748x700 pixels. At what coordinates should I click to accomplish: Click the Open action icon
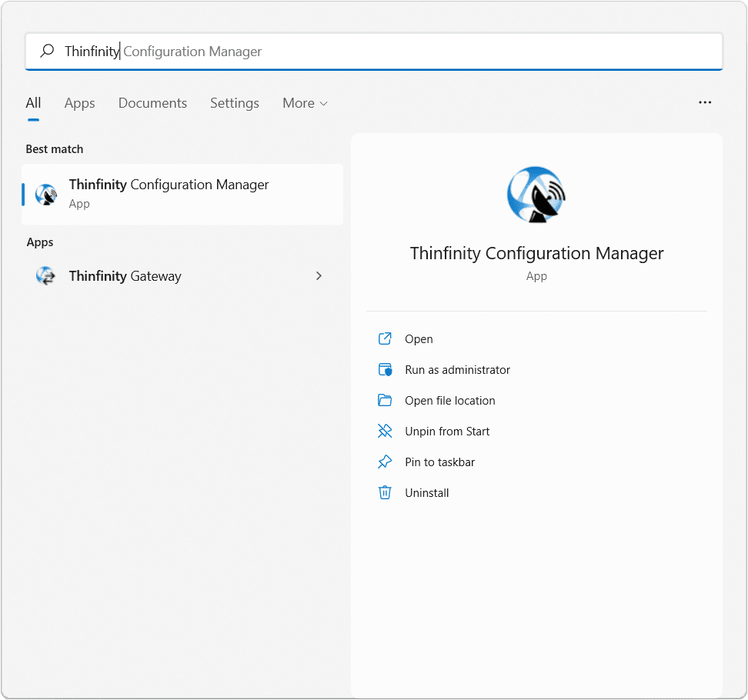385,338
